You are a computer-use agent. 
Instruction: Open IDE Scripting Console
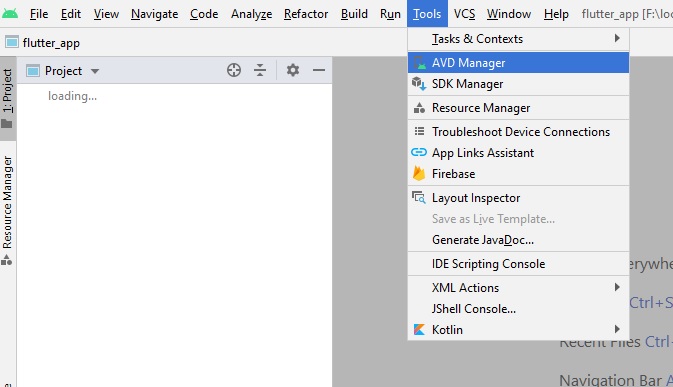[x=518, y=264]
